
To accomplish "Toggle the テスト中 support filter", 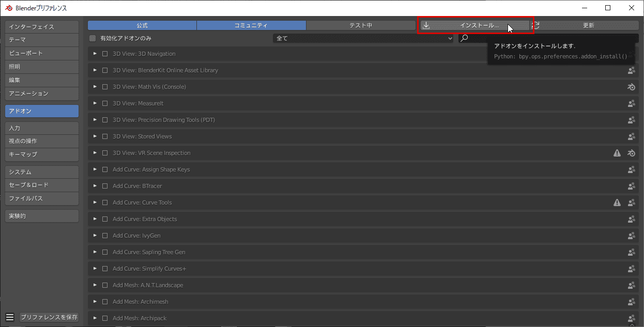I will click(361, 25).
